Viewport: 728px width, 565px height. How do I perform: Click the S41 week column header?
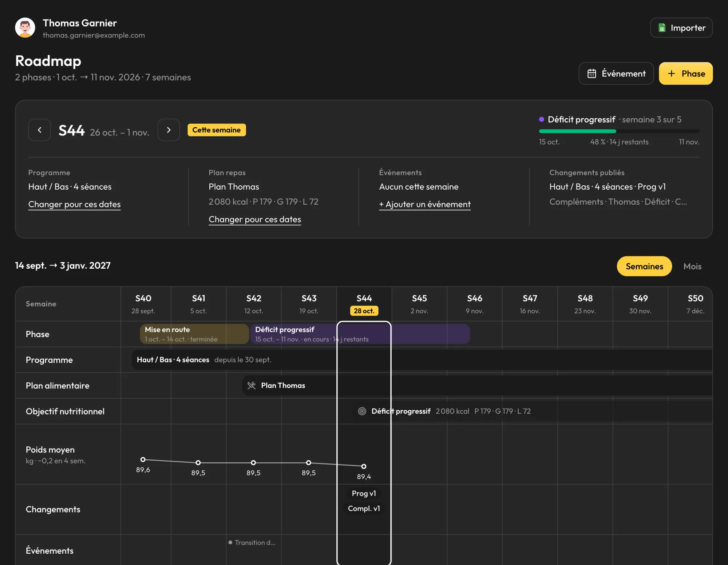[198, 304]
